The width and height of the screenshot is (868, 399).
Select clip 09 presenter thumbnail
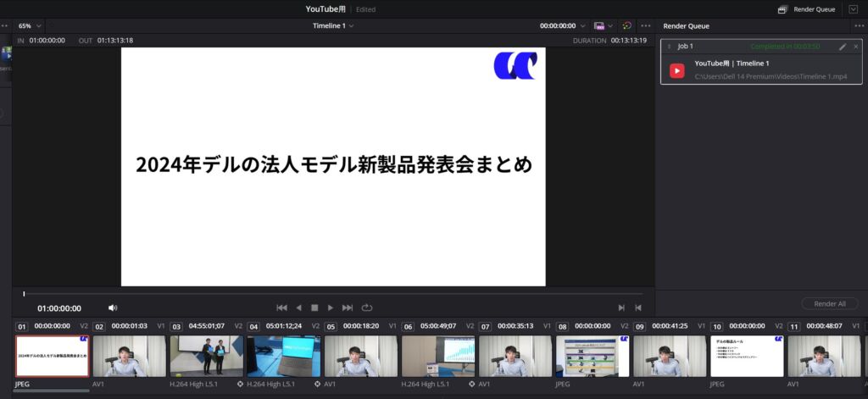(x=670, y=356)
